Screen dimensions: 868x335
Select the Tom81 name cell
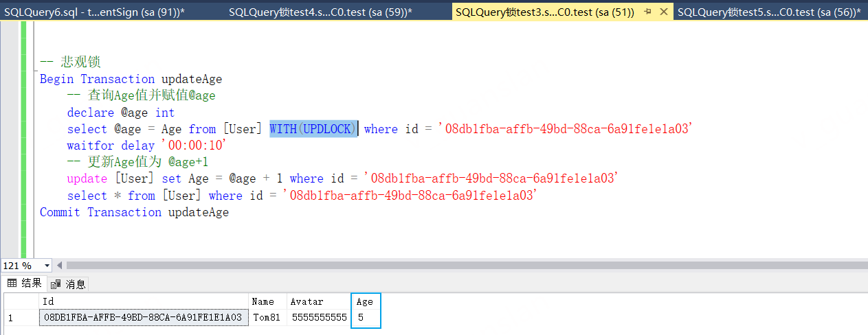(x=267, y=318)
